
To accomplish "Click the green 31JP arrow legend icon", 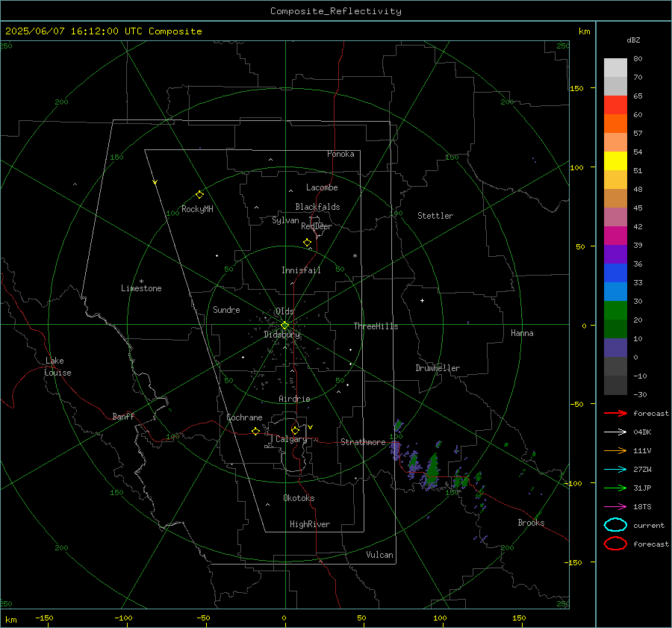I will pyautogui.click(x=615, y=488).
